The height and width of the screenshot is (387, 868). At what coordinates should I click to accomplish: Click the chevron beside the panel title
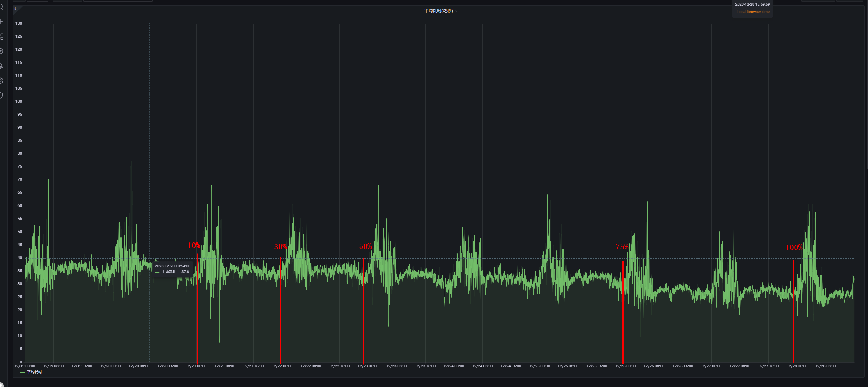456,11
